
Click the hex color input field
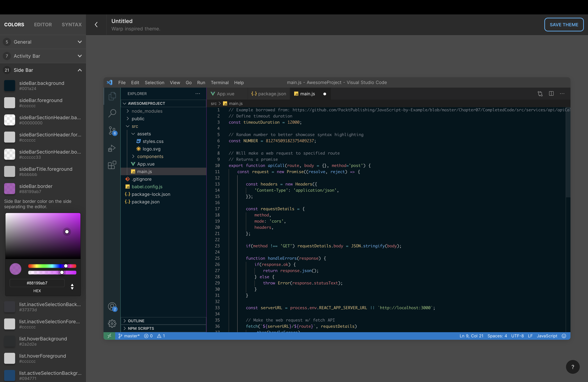37,283
